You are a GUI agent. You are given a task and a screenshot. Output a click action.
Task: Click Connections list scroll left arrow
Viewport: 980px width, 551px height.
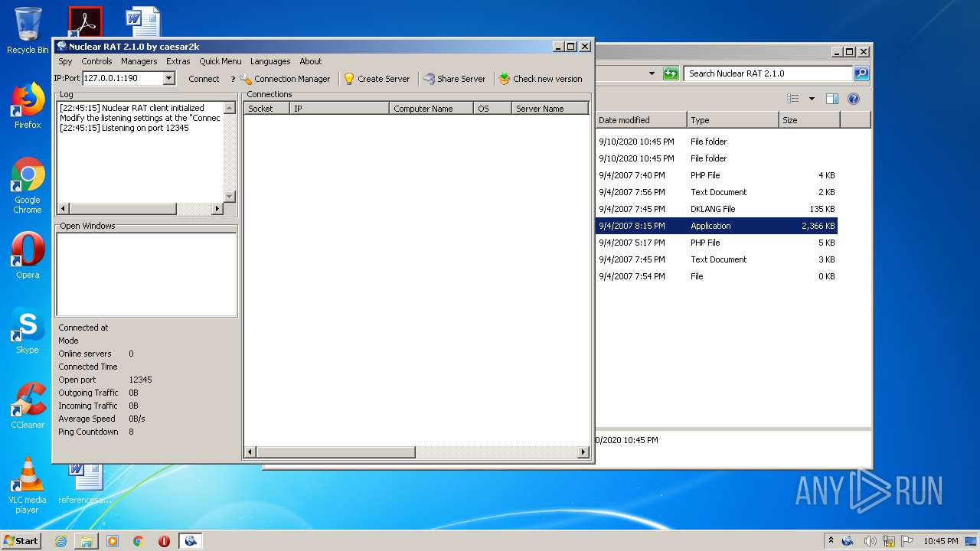[x=250, y=452]
